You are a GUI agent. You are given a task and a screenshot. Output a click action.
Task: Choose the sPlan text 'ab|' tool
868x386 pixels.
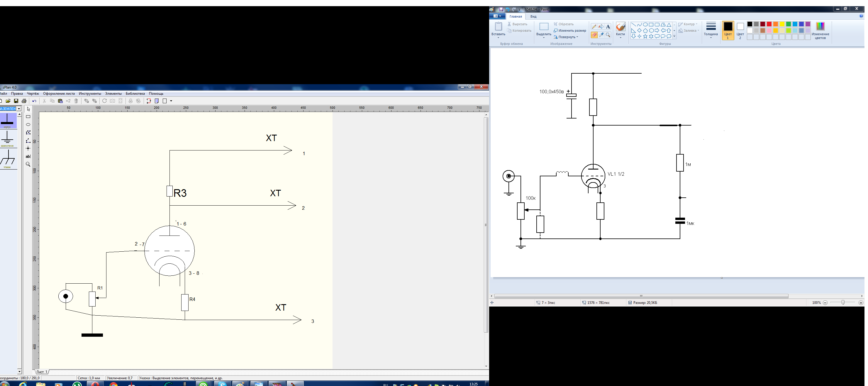click(28, 156)
